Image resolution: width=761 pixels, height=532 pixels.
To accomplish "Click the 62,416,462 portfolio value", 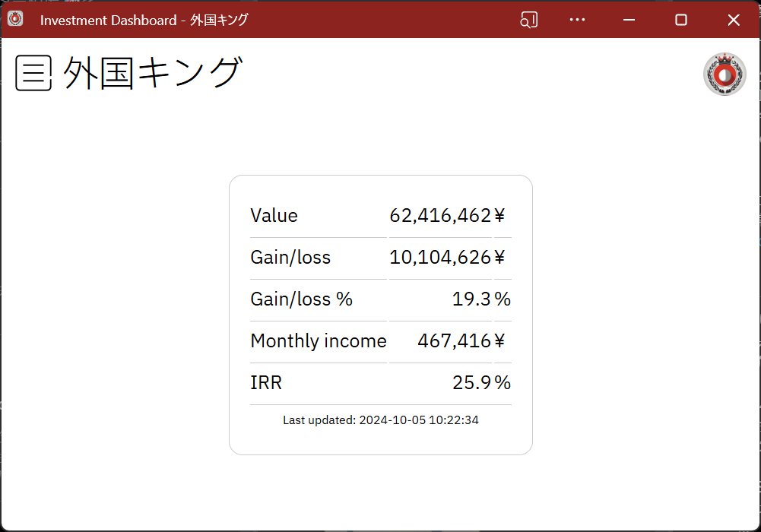I will [x=440, y=216].
